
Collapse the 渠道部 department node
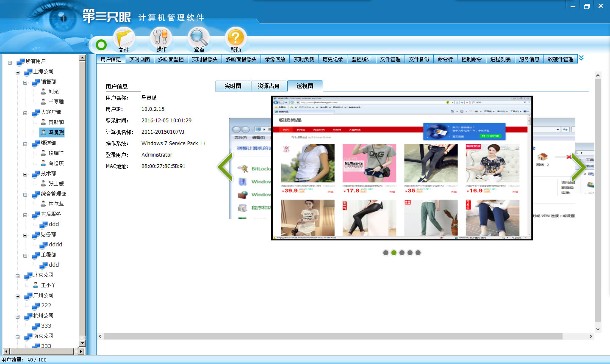click(x=25, y=144)
